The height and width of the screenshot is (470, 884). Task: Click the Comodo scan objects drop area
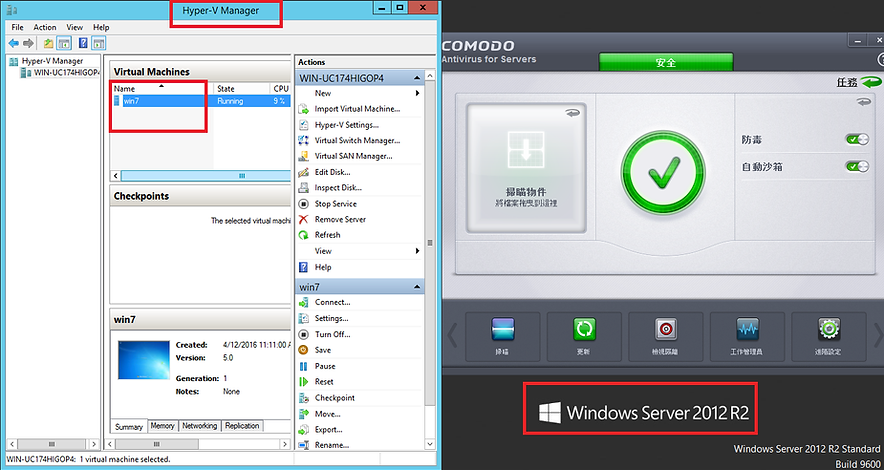(x=526, y=167)
